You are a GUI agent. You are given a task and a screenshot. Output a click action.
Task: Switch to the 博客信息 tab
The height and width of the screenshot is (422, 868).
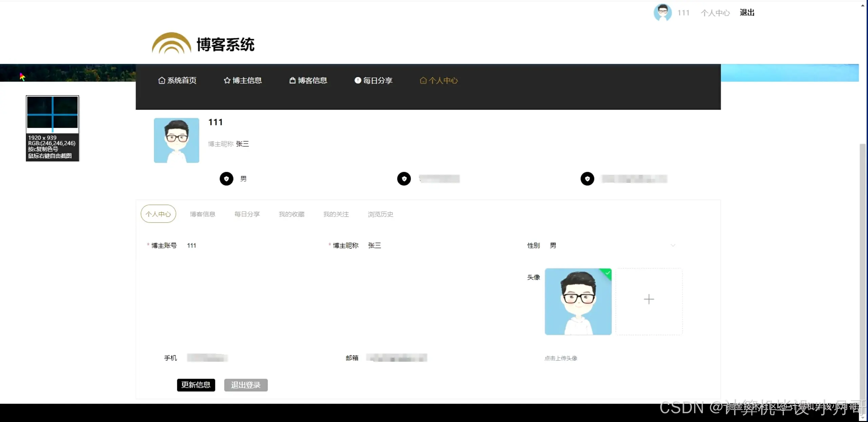[x=202, y=214]
